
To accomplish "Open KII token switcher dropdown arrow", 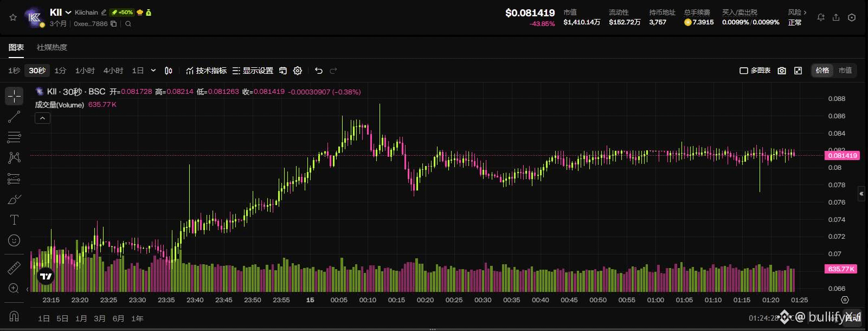I will click(x=68, y=12).
